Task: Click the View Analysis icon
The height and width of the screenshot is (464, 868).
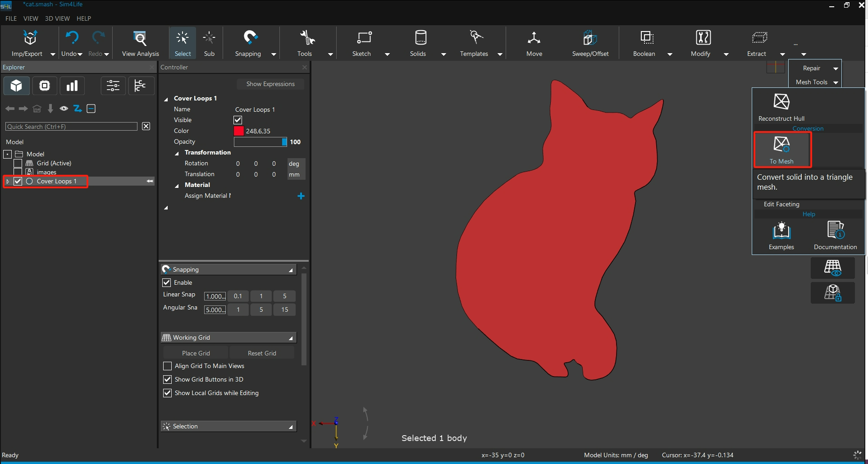Action: click(140, 39)
